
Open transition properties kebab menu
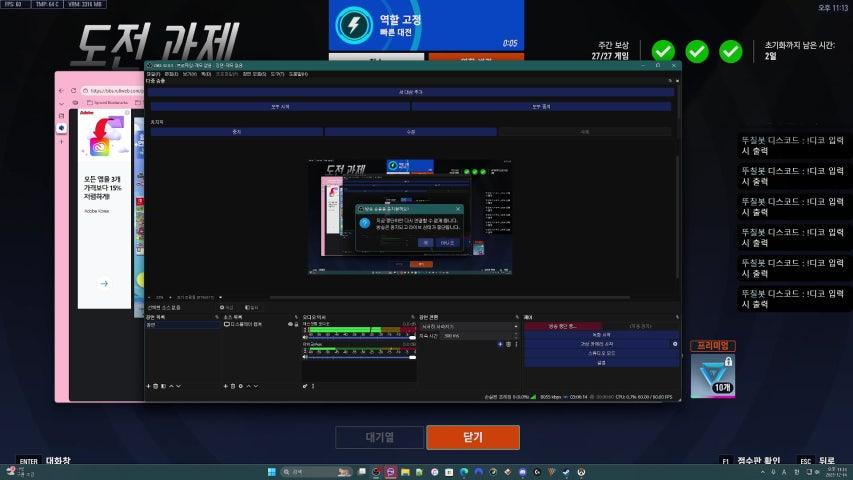[x=516, y=344]
